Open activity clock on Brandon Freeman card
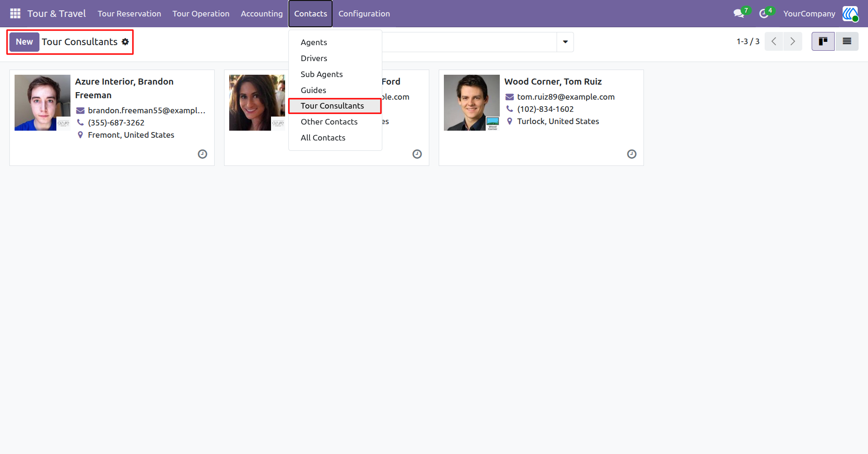The image size is (868, 454). point(202,154)
